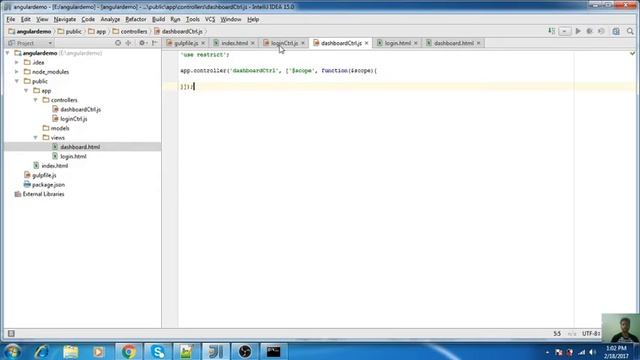
Task: Click the Search Everywhere magnifier
Action: [630, 31]
